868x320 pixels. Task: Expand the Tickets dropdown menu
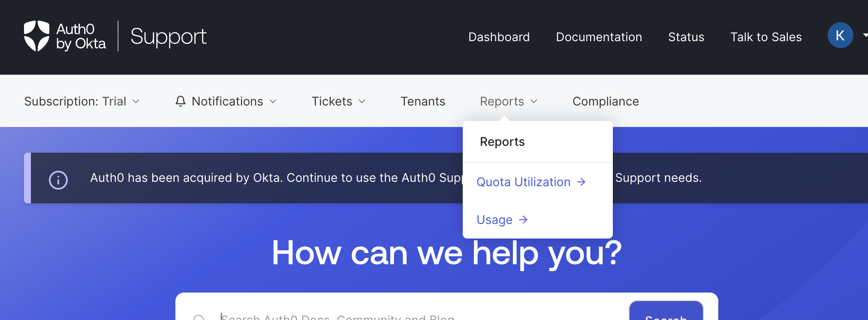point(338,101)
